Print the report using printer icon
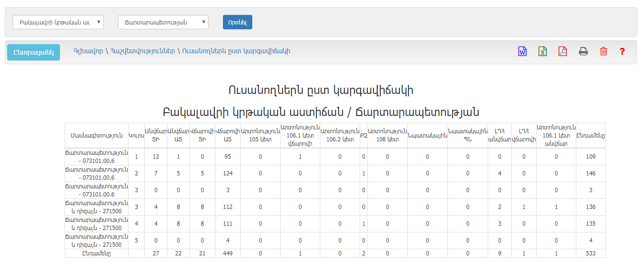 [583, 51]
